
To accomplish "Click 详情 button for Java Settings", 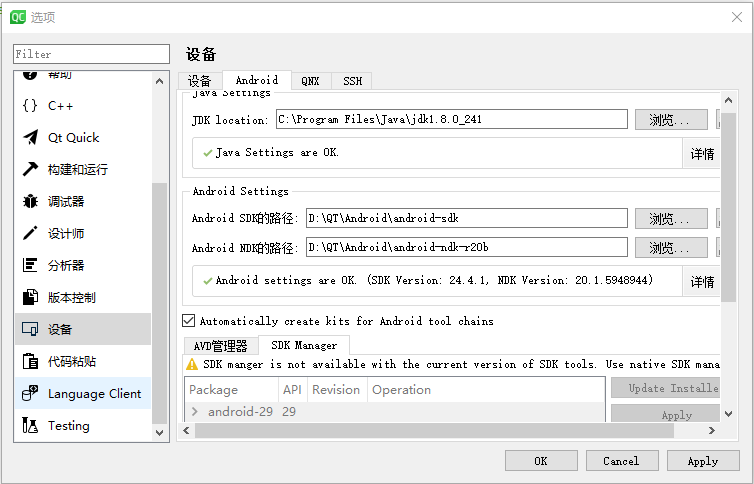I will pos(702,153).
